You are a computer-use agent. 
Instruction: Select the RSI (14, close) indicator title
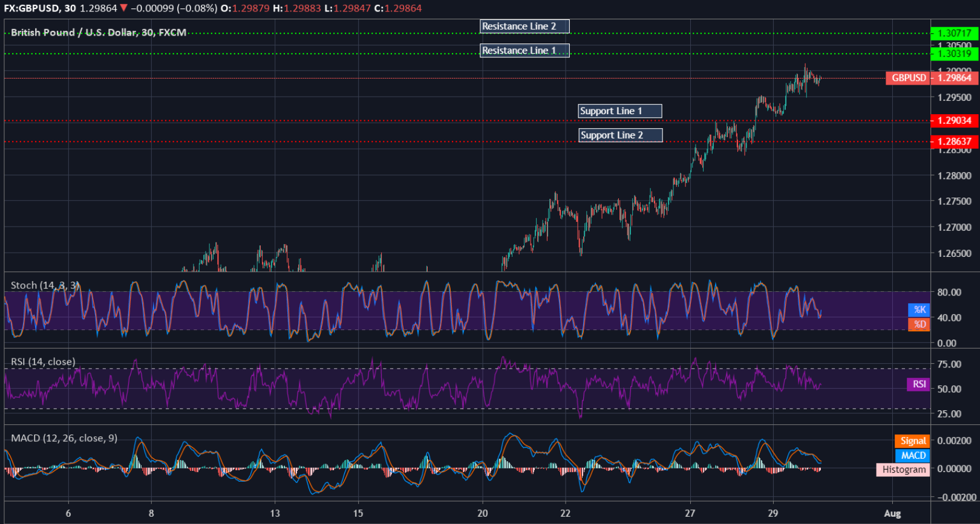pyautogui.click(x=43, y=361)
